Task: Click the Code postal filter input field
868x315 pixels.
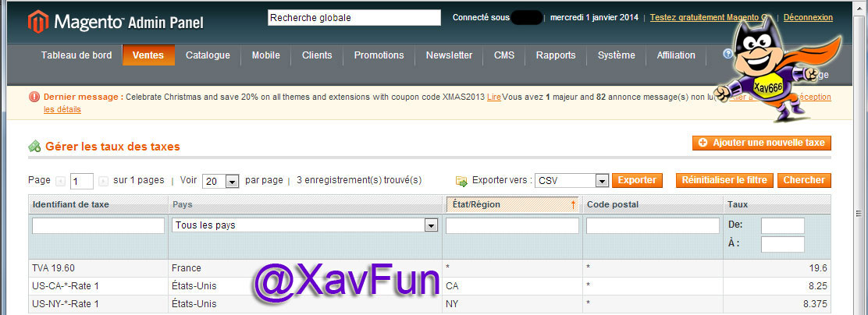Action: click(653, 225)
